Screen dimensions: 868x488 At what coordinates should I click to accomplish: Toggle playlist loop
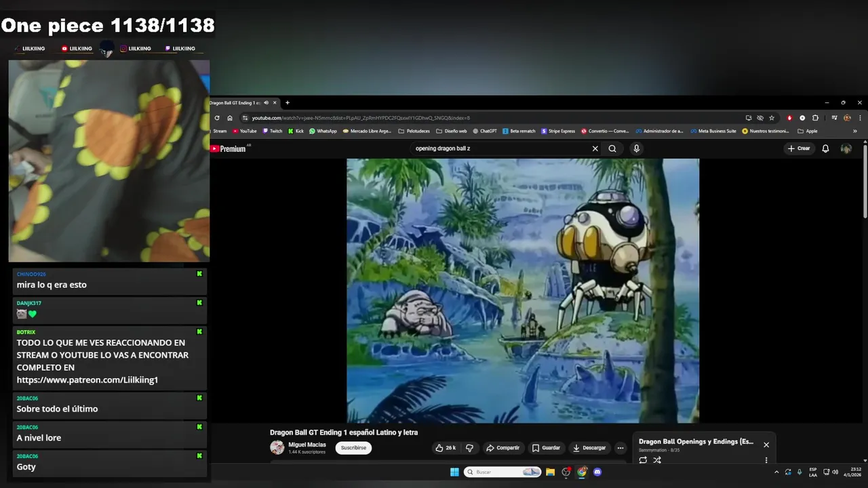click(643, 460)
